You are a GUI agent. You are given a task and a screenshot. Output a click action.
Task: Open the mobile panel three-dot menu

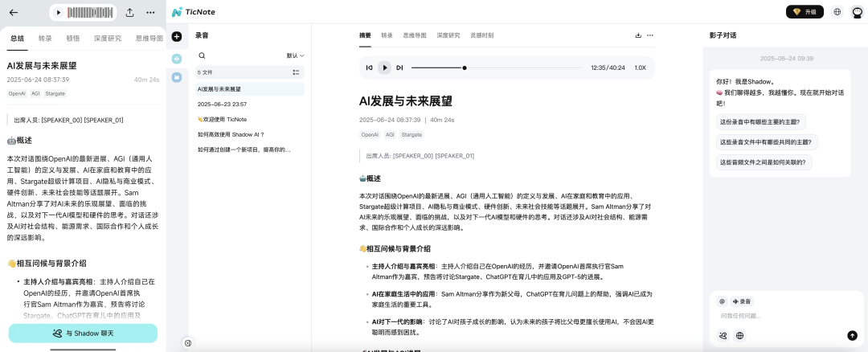[150, 12]
